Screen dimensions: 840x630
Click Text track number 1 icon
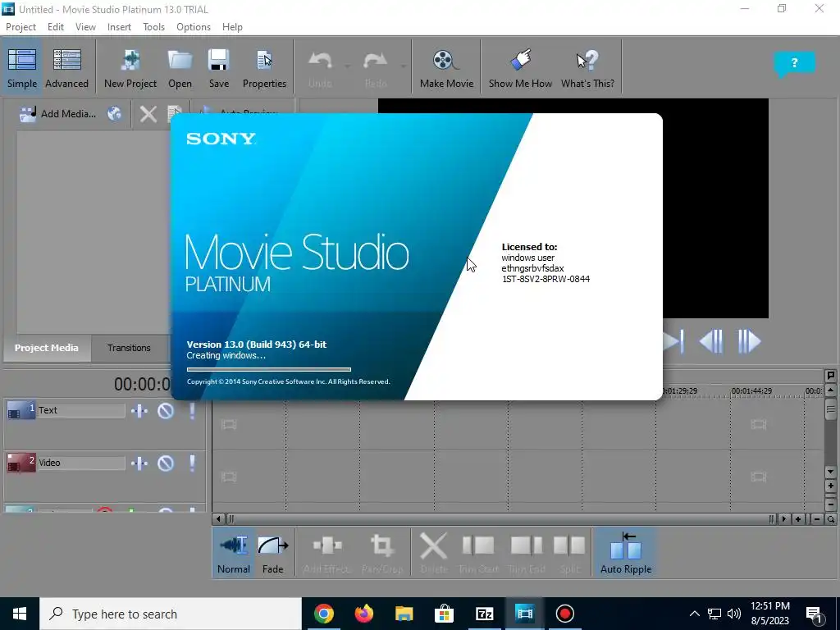click(x=21, y=410)
